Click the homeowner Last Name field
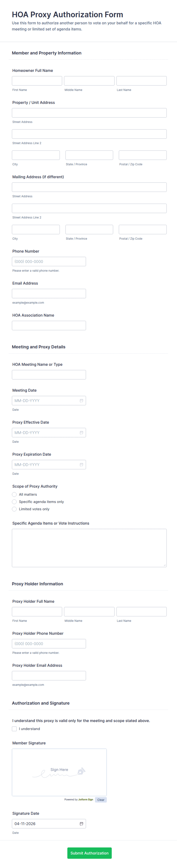Viewport: 177px width, 868px height. click(141, 81)
